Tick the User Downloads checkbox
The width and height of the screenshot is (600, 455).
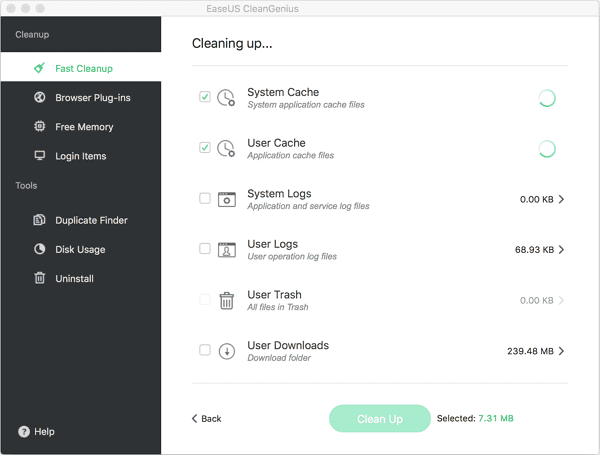point(205,350)
